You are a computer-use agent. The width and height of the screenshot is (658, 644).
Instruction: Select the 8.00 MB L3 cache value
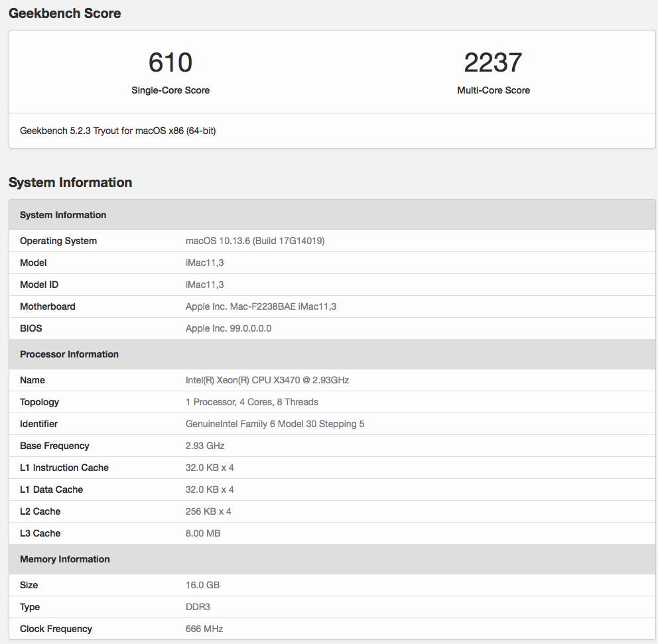tap(203, 533)
